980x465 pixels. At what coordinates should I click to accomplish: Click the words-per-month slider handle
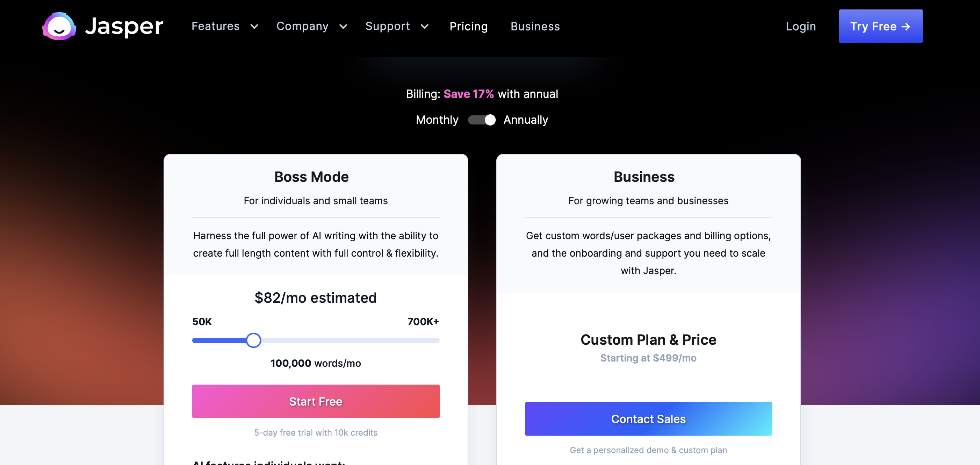click(x=253, y=340)
